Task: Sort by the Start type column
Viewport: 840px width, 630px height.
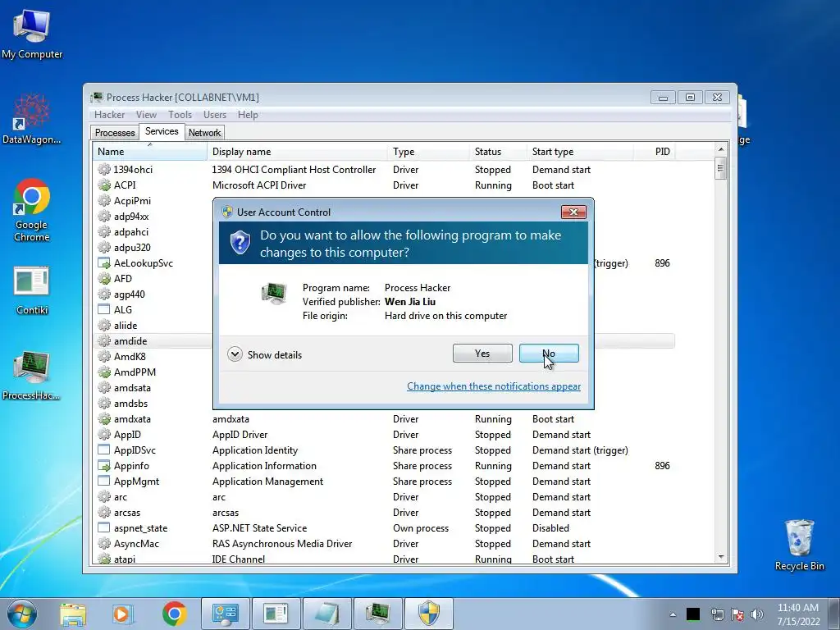Action: click(580, 152)
